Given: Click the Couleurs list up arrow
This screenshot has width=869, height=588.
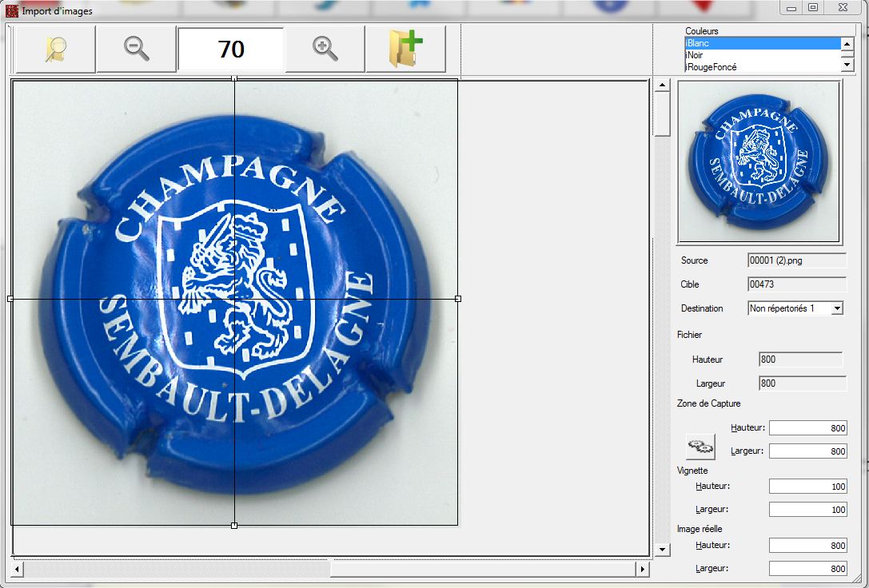Looking at the screenshot, I should tap(847, 44).
